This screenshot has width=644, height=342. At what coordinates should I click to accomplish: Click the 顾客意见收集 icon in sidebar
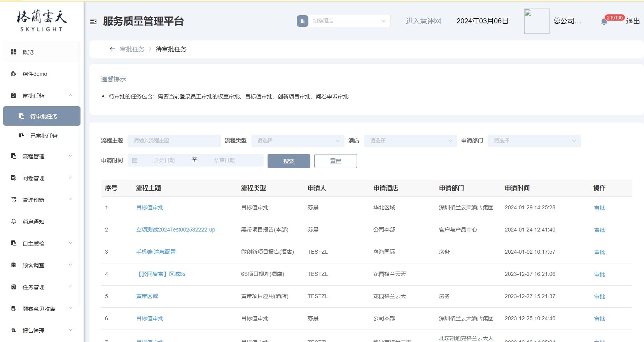pos(14,309)
